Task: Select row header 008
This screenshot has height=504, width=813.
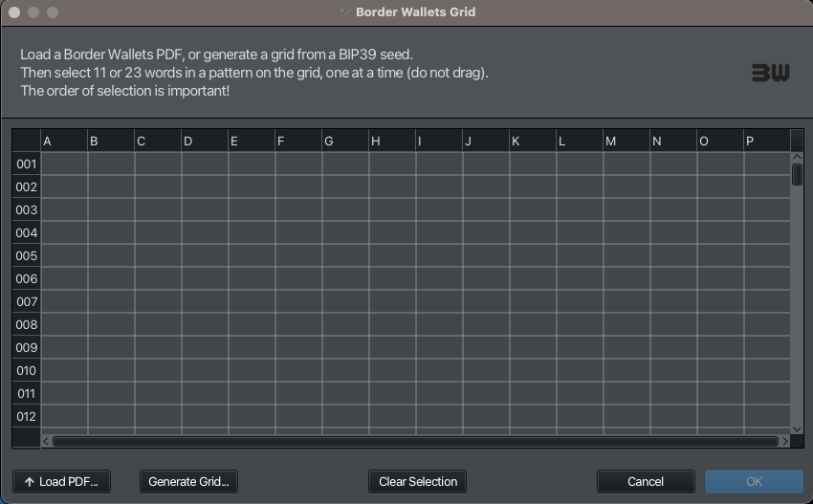Action: [27, 324]
